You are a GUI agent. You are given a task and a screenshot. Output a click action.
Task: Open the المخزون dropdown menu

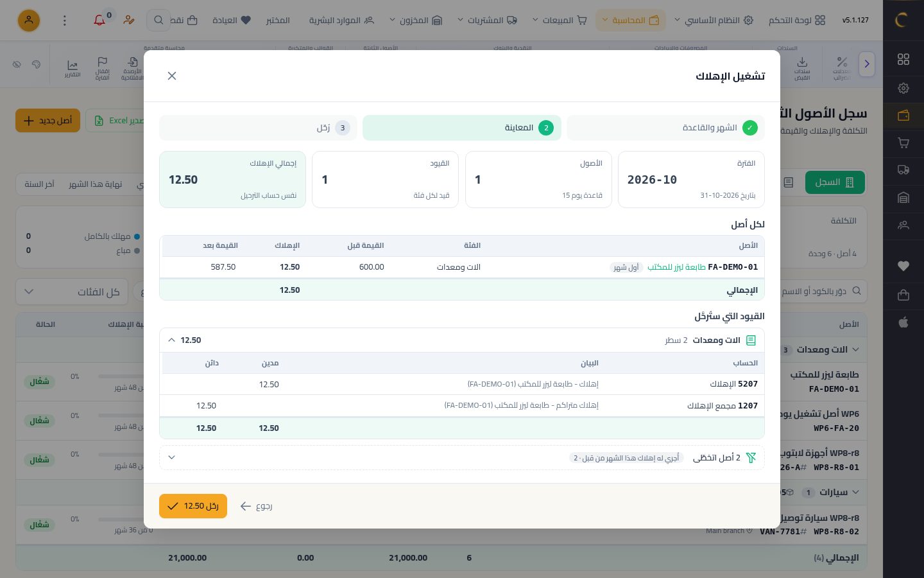415,20
